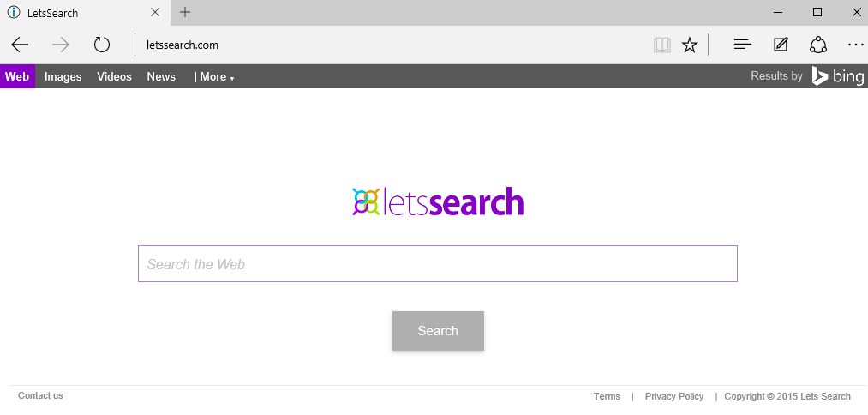
Task: Make a web note with pen icon
Action: [781, 45]
